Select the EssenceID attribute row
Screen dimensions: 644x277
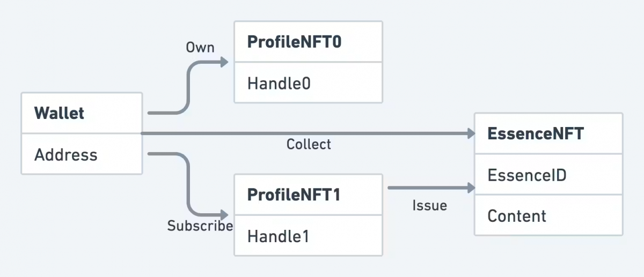[x=548, y=175]
